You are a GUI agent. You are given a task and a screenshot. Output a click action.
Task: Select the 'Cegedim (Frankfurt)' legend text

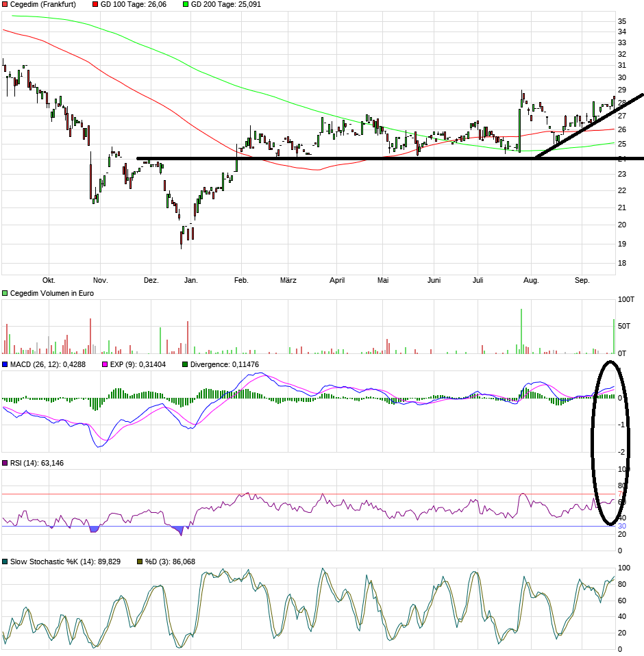click(x=43, y=4)
